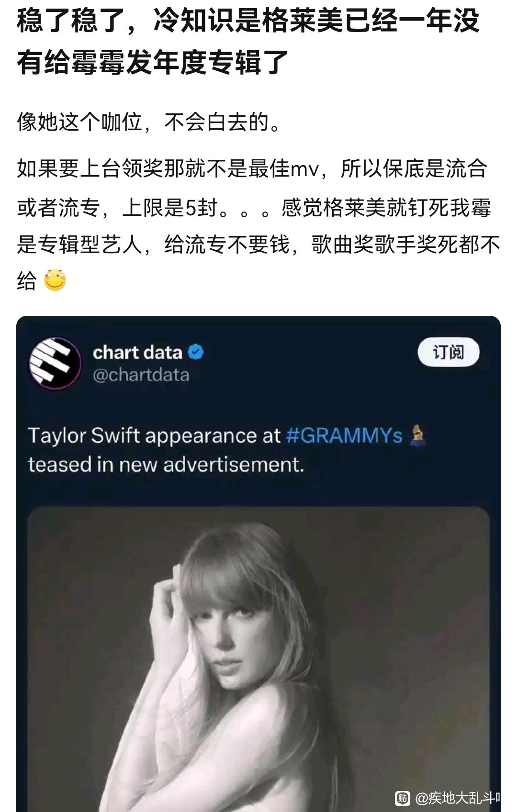
Task: Click the text Taylor Swift appearance at
Action: (154, 436)
